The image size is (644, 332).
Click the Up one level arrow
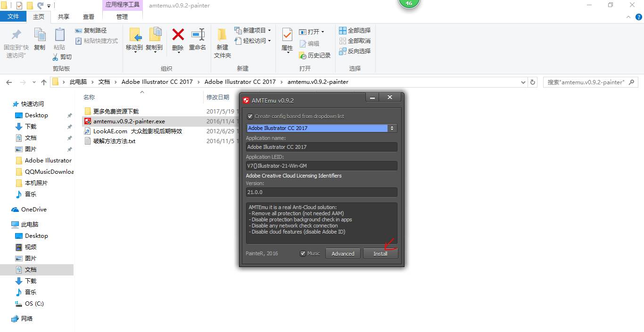44,82
